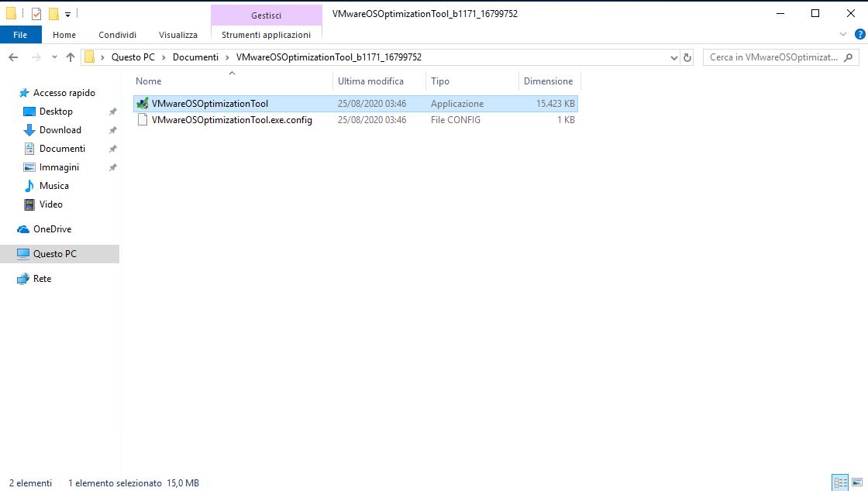Click the Gestisci contextual tab header
Screen dimensions: 868x491
click(267, 15)
